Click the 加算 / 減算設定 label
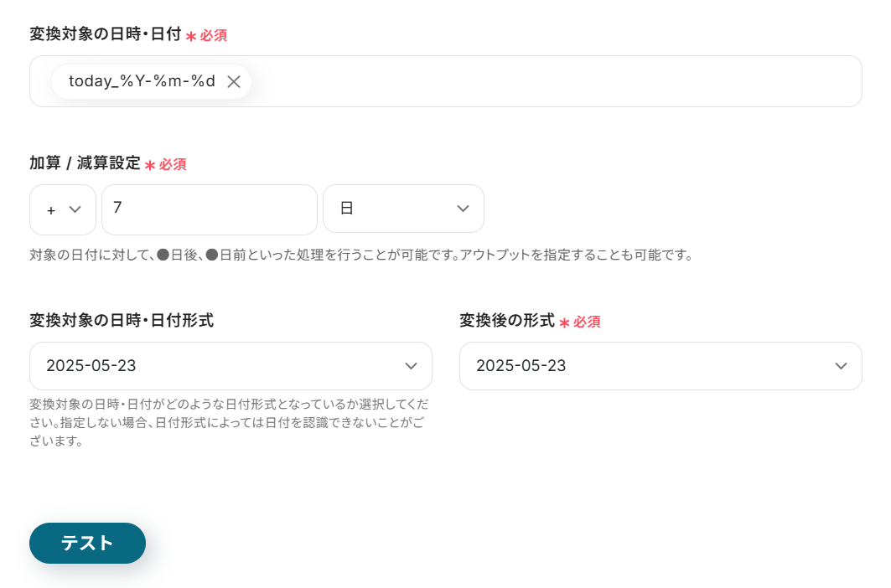 (85, 163)
